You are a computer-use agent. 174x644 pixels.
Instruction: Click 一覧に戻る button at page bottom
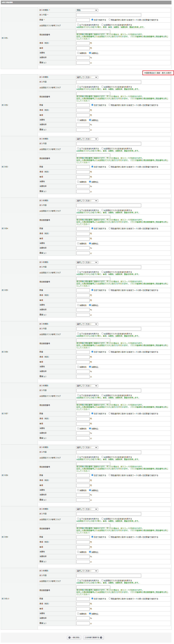pos(74,637)
